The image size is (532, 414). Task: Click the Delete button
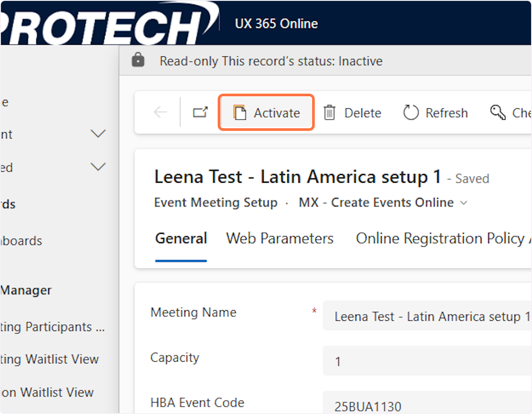pos(352,113)
